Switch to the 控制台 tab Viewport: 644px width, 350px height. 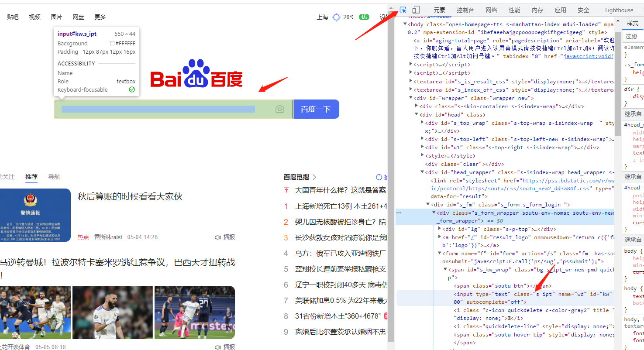[x=465, y=10]
